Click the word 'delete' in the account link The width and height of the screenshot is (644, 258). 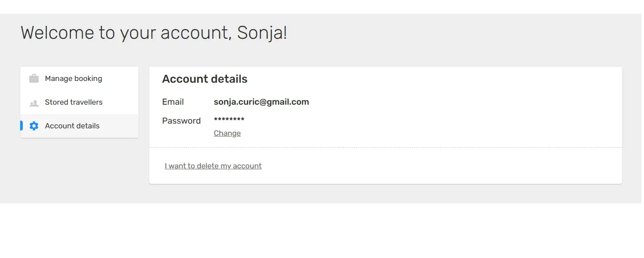coord(208,166)
